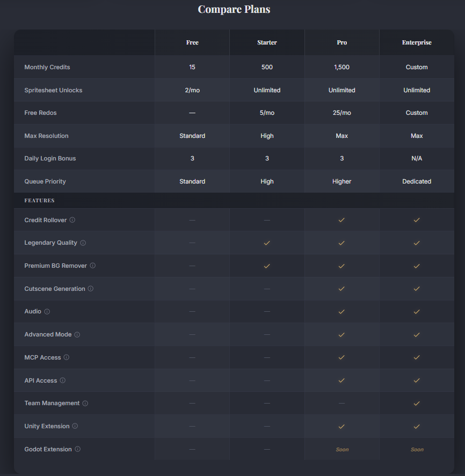Click the Compare Plans heading
The height and width of the screenshot is (476, 465).
234,9
